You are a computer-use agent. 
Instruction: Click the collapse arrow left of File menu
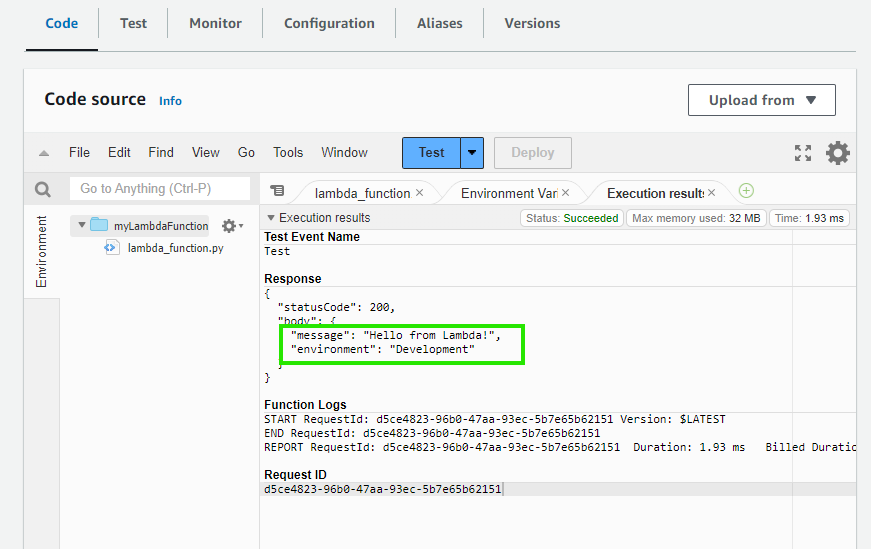[44, 154]
